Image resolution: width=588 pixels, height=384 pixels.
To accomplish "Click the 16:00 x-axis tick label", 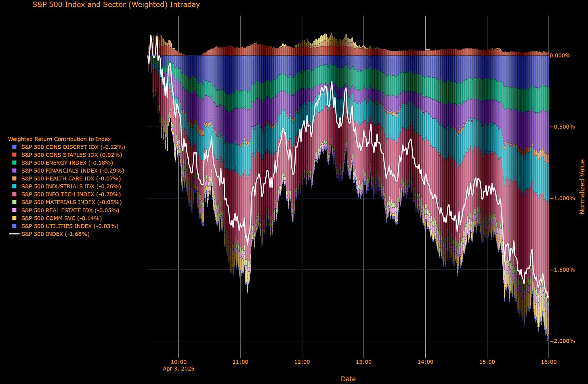I will pos(549,362).
